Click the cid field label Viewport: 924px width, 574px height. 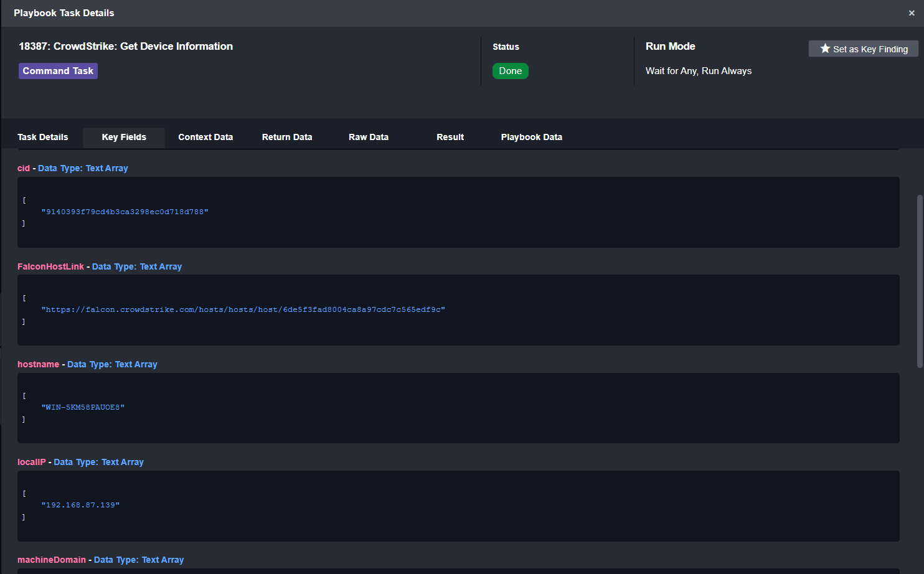tap(24, 168)
